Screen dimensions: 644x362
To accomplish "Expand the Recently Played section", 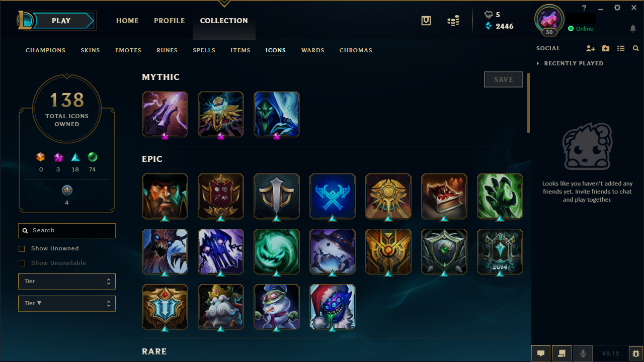I will 570,63.
